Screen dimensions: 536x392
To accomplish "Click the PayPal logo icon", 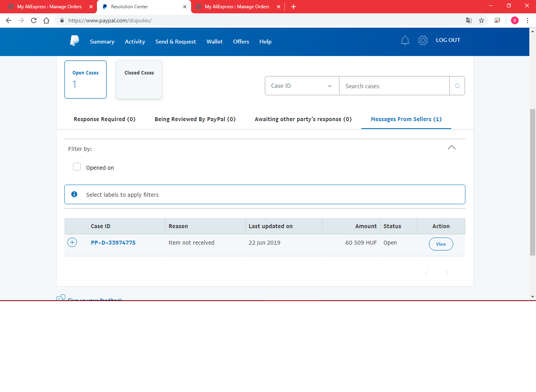I will pos(75,40).
